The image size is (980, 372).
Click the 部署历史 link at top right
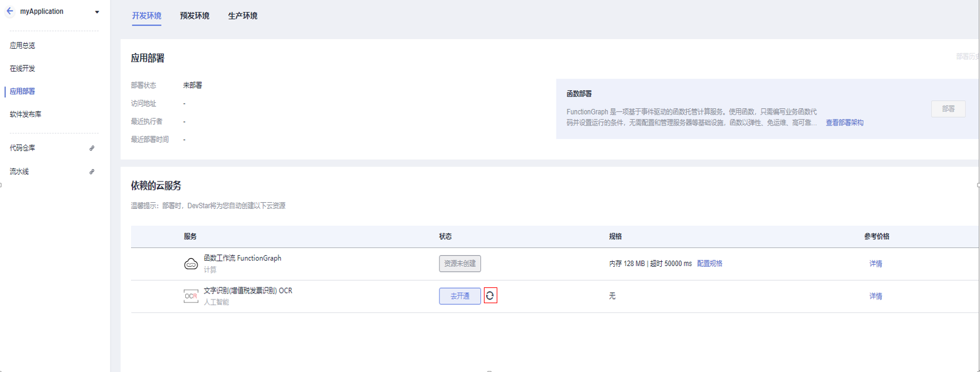(x=968, y=57)
